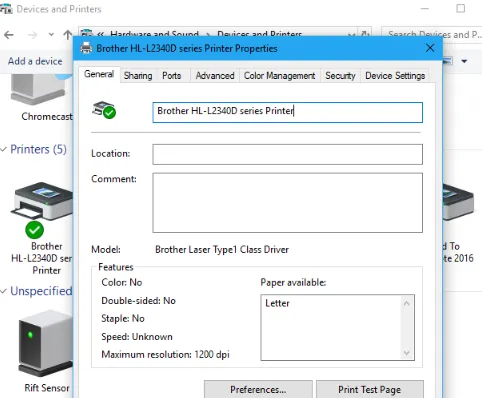Click the change view icon
The width and height of the screenshot is (482, 398).
click(448, 61)
